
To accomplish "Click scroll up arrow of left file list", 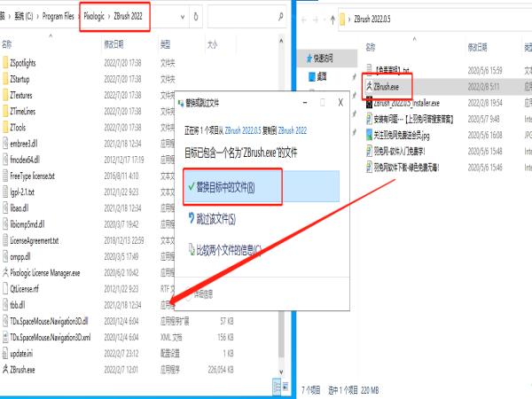I will (281, 41).
